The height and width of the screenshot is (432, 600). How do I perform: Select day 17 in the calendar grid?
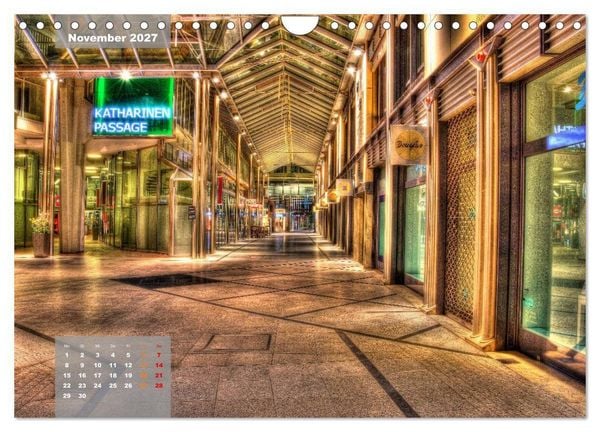pyautogui.click(x=98, y=376)
